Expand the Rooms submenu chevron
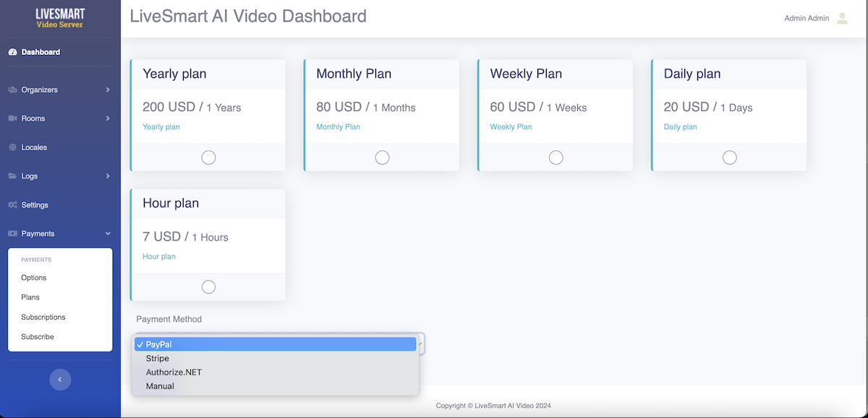Viewport: 868px width, 418px height. [108, 119]
